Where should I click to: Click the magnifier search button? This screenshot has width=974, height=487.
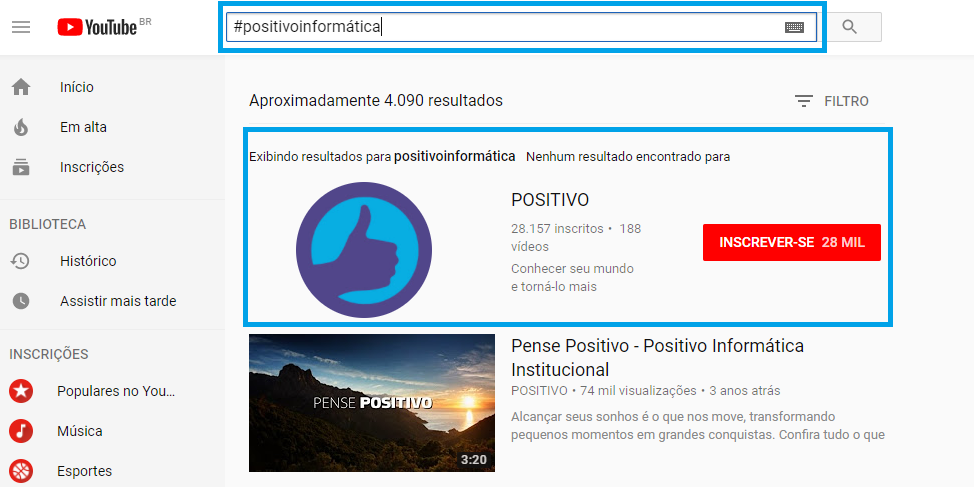[x=849, y=27]
